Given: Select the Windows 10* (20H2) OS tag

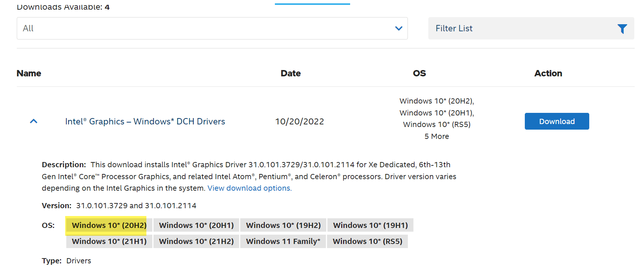Looking at the screenshot, I should (x=109, y=225).
